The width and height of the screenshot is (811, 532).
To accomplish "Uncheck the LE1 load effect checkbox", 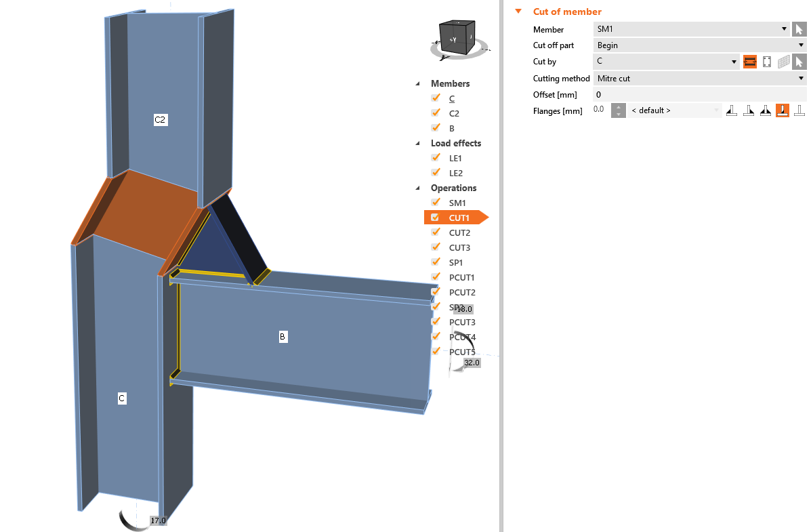I will coord(436,158).
